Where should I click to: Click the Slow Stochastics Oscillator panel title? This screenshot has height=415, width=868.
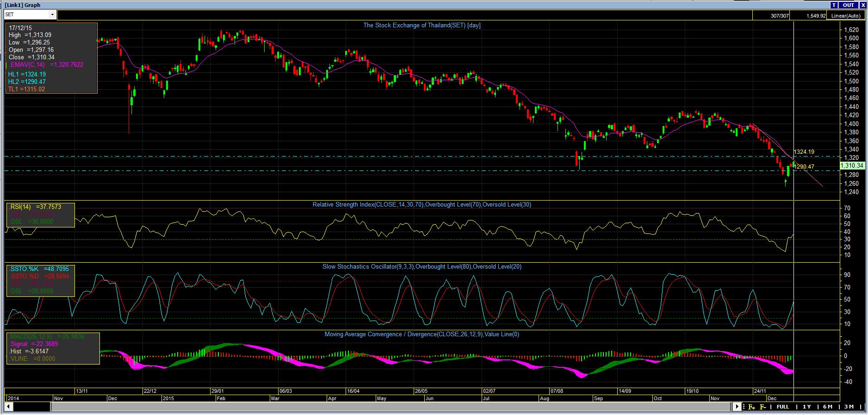422,267
